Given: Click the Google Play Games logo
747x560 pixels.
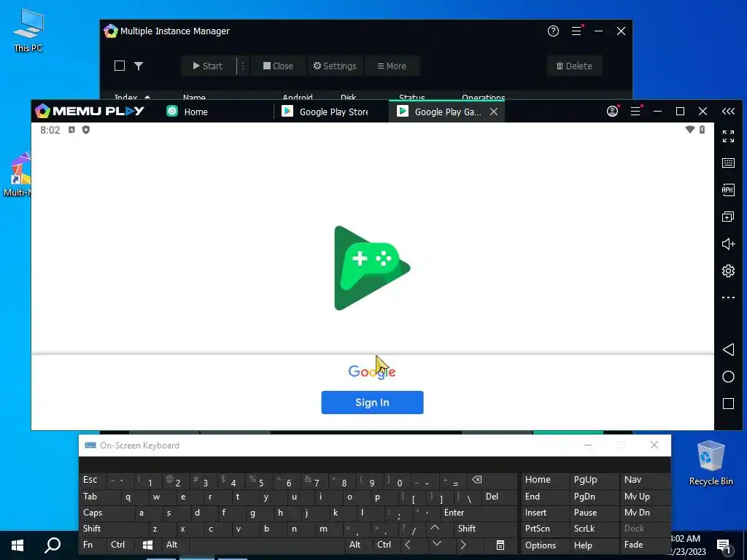Looking at the screenshot, I should pos(372,268).
